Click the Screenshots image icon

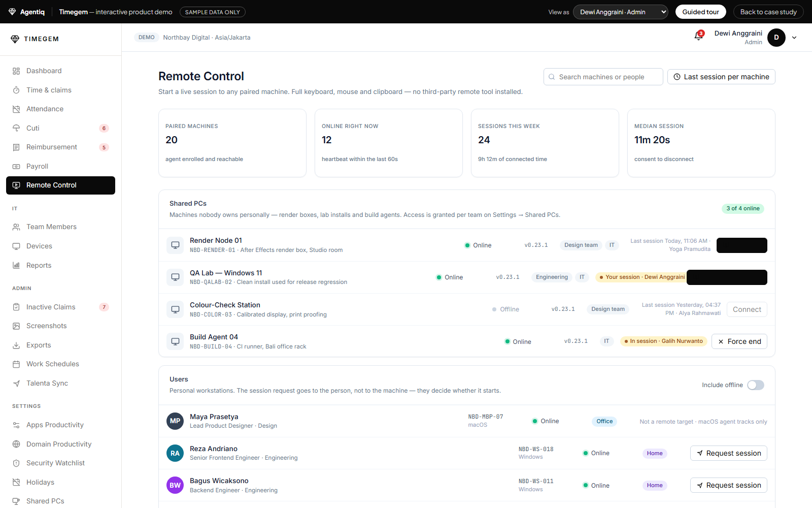point(16,326)
